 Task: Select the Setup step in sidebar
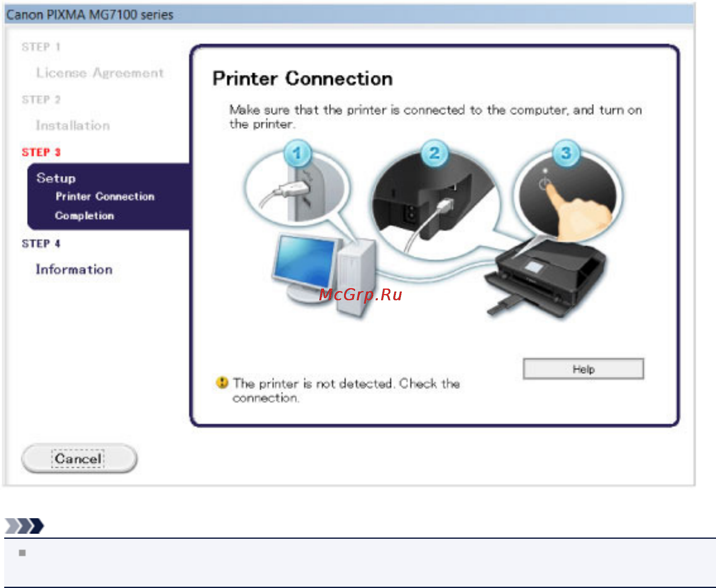(56, 178)
